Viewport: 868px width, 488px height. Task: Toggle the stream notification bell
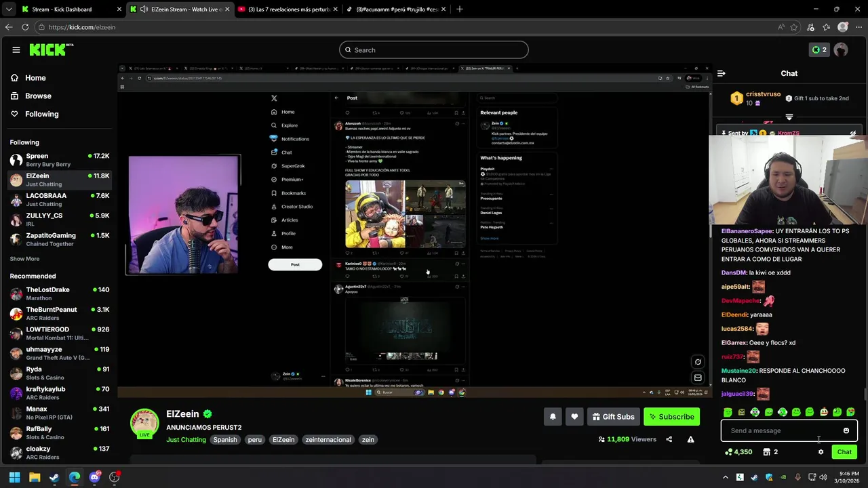tap(553, 417)
